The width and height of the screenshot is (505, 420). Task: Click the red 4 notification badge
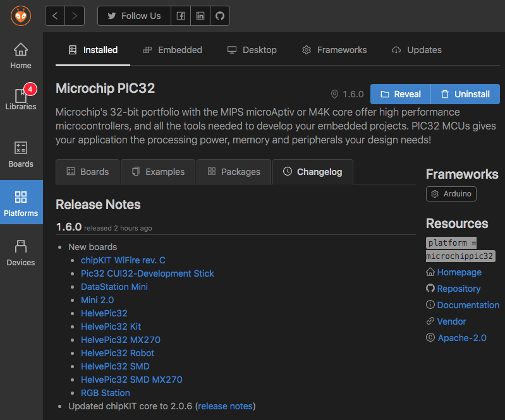click(x=30, y=89)
